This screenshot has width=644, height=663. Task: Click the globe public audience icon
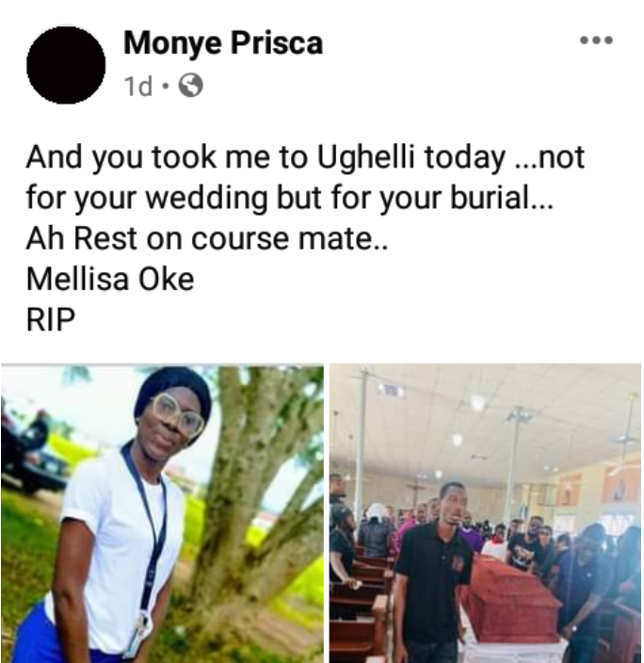(x=191, y=86)
